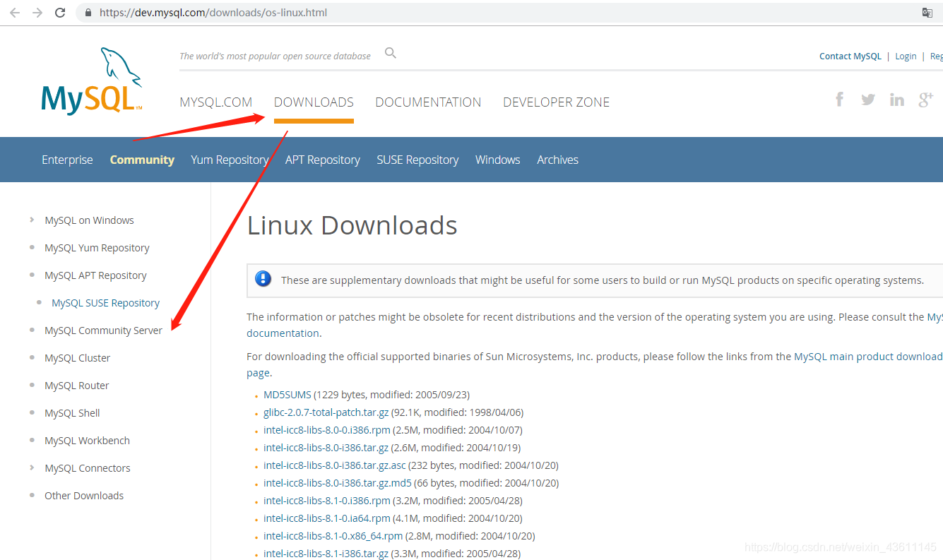
Task: Click the Contact MySQL link
Action: tap(850, 56)
